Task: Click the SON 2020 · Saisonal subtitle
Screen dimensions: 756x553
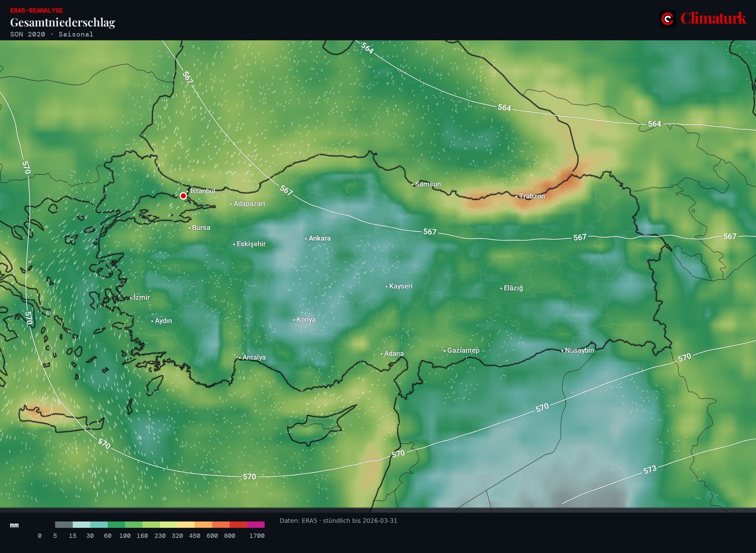Action: (x=52, y=34)
